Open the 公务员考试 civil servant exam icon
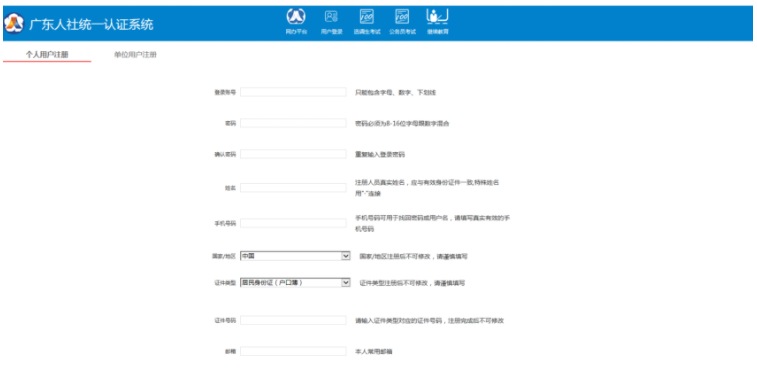Screen dimensions: 757x369 click(x=402, y=22)
